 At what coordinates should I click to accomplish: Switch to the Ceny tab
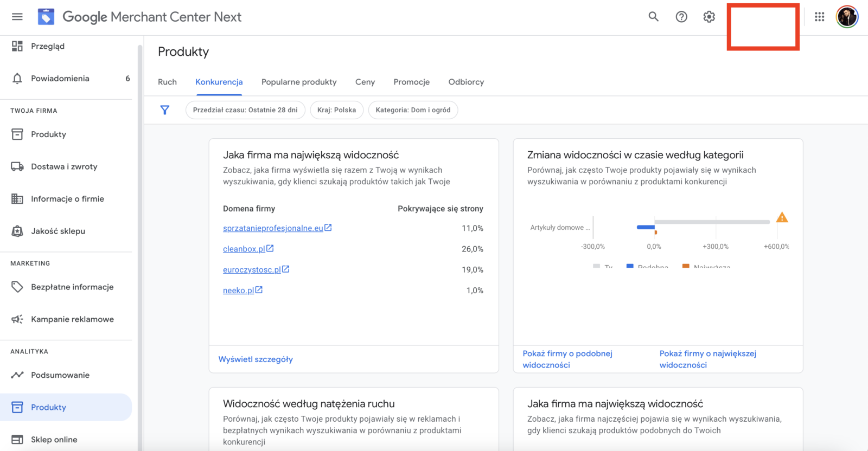(365, 82)
